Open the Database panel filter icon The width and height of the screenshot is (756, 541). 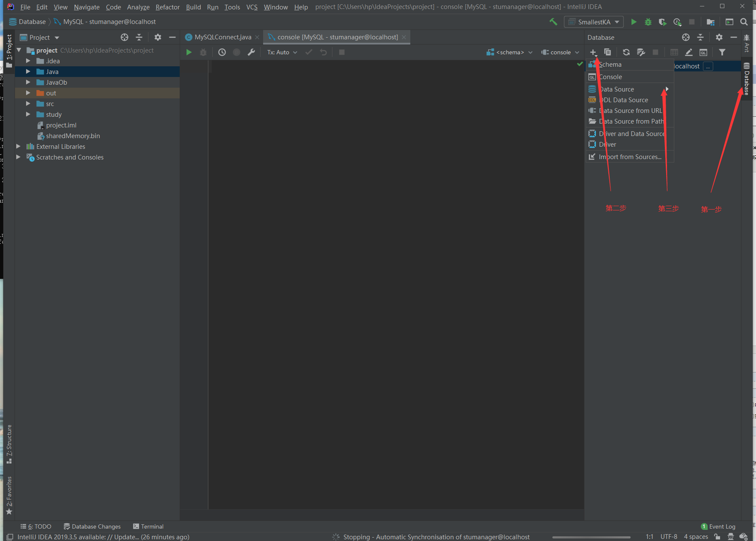[x=722, y=52]
